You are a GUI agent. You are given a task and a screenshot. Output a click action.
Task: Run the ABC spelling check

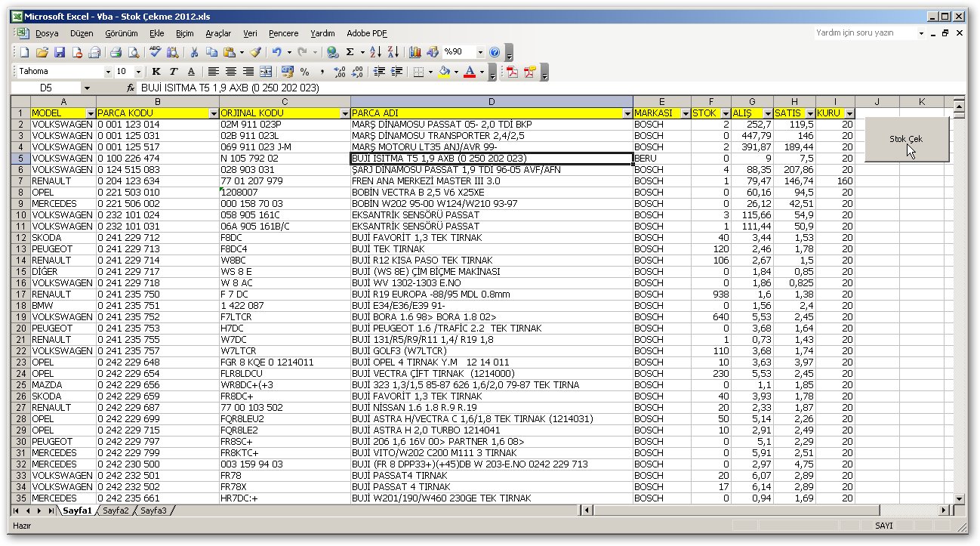pos(156,52)
